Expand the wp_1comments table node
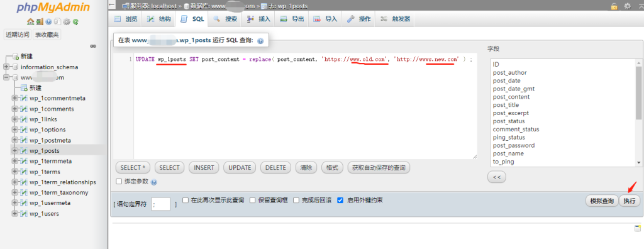 (x=15, y=109)
